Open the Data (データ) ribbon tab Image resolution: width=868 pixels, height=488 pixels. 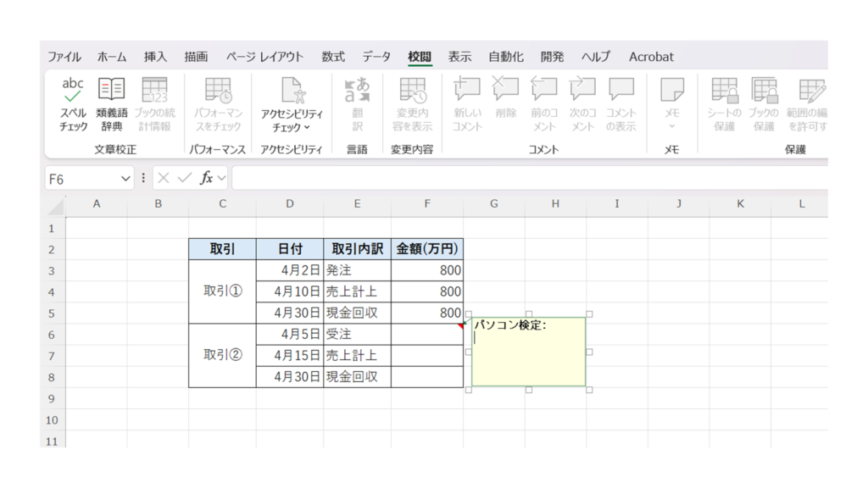click(x=376, y=57)
